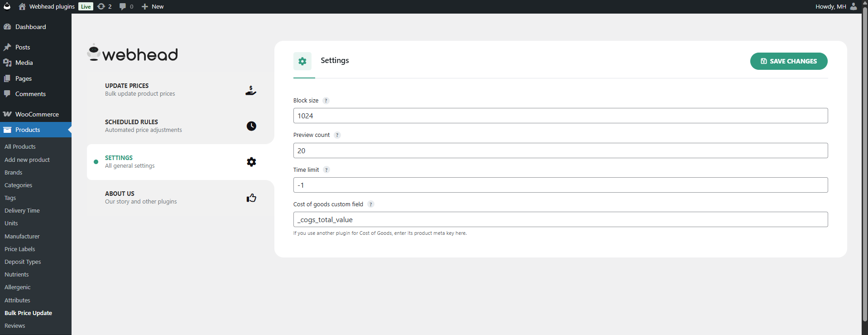The height and width of the screenshot is (335, 868).
Task: Click the help icon beside Time limit
Action: [x=326, y=170]
